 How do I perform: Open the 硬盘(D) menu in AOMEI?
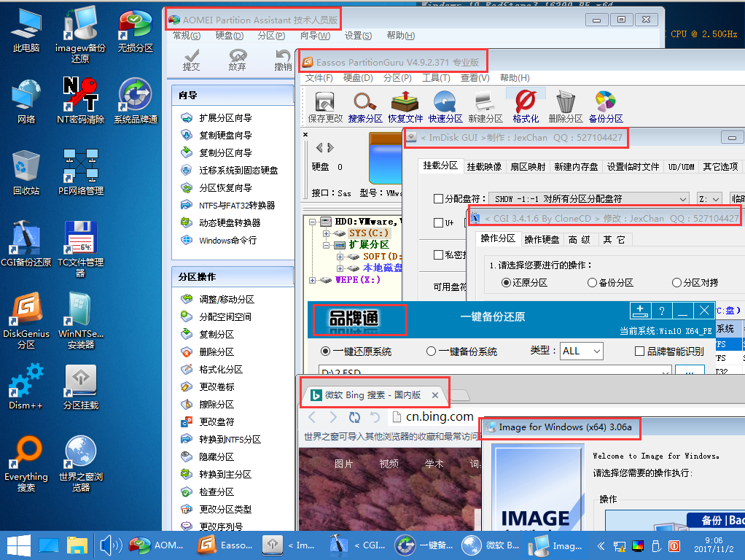coord(229,36)
